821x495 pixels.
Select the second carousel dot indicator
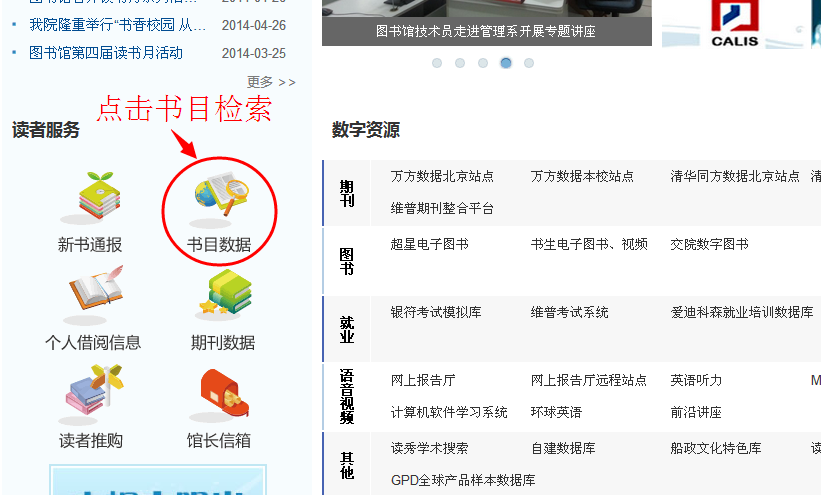coord(460,63)
